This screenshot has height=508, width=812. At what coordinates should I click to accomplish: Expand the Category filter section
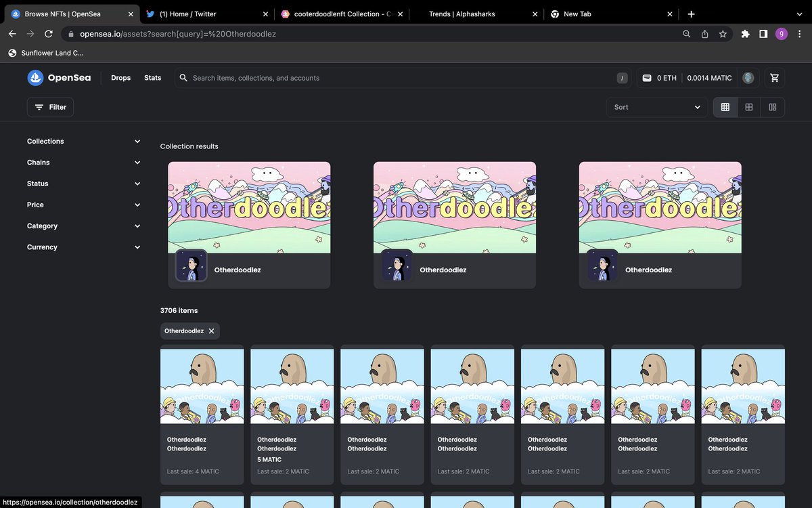coord(84,226)
